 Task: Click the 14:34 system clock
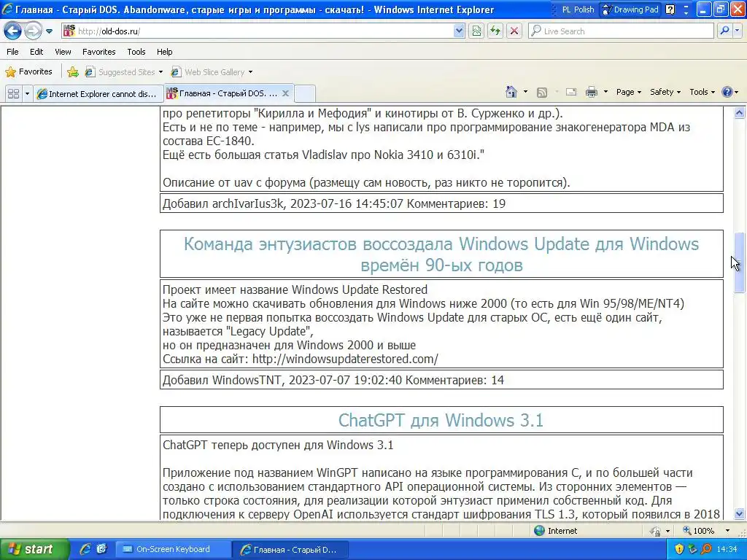coord(727,550)
